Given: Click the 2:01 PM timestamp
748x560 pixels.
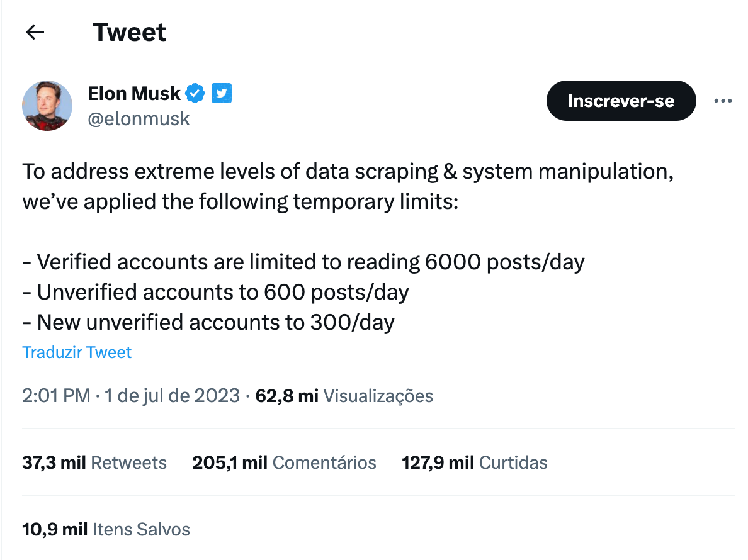Looking at the screenshot, I should pyautogui.click(x=56, y=396).
